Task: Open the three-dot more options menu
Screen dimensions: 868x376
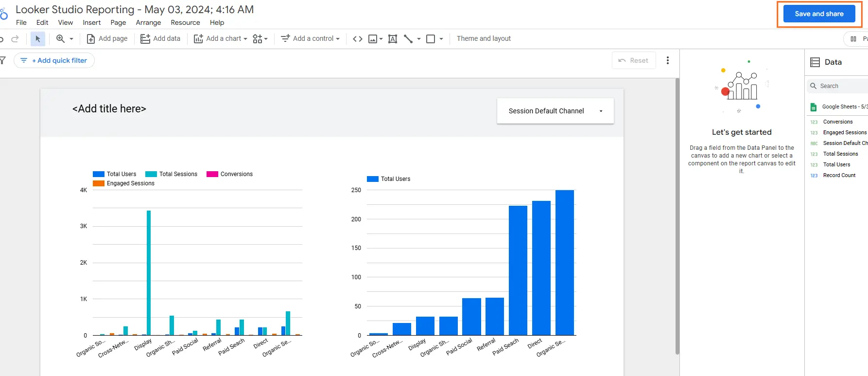Action: [668, 60]
